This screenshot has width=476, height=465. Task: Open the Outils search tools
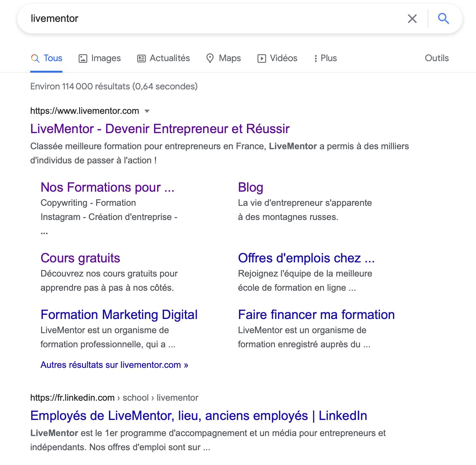pos(437,58)
